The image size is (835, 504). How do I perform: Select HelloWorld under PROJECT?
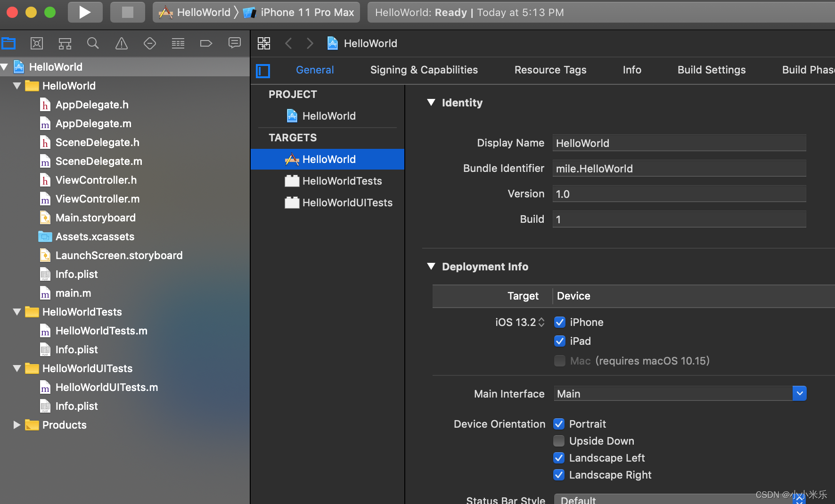point(327,116)
